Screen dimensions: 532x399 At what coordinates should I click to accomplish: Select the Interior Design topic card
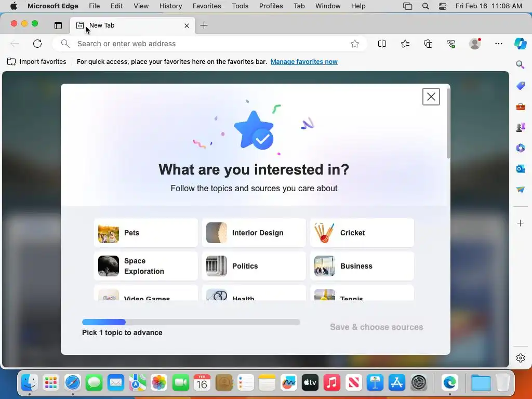[254, 233]
